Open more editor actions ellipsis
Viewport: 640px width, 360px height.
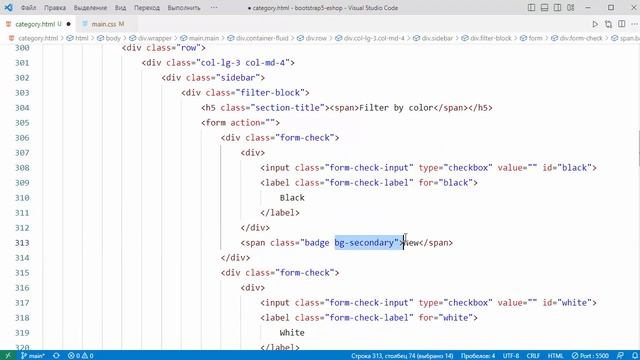[634, 24]
